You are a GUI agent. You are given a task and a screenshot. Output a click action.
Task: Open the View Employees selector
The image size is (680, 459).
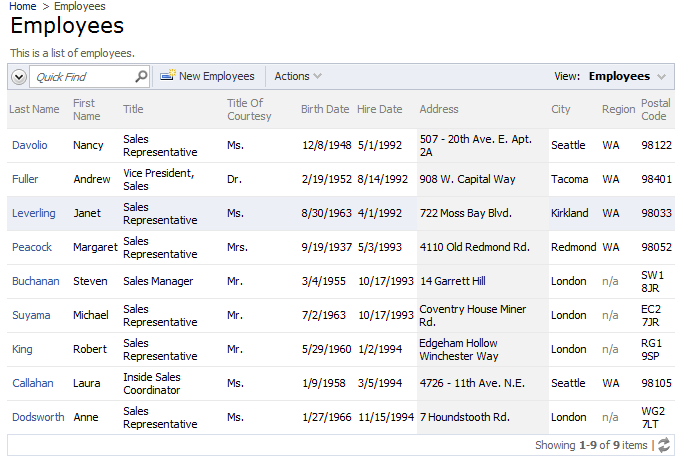[x=627, y=76]
